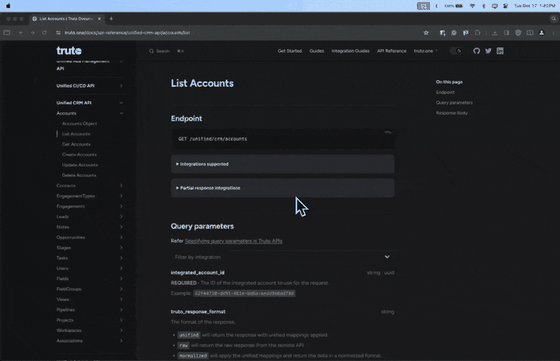The height and width of the screenshot is (361, 560).
Task: Jump to Endpoint in On this page
Action: point(445,92)
